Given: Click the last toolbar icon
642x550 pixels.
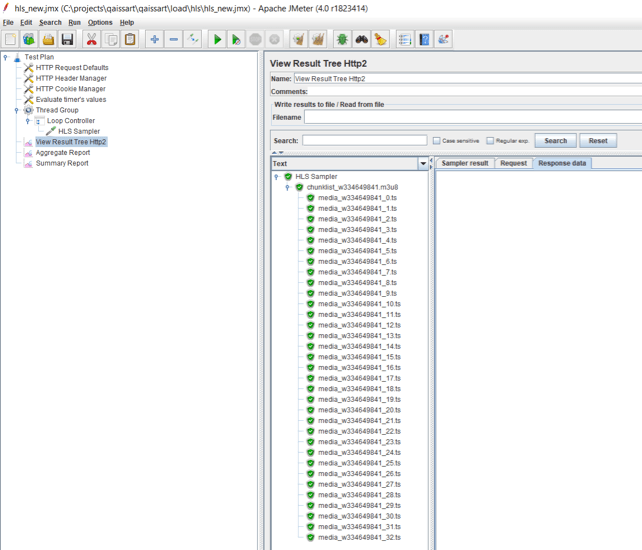Looking at the screenshot, I should point(443,40).
